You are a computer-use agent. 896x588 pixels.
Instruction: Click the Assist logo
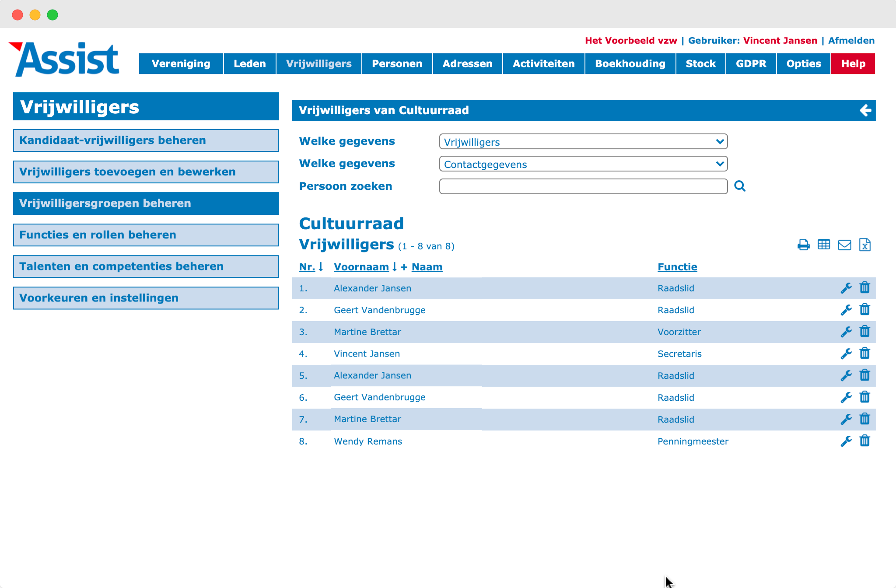click(64, 59)
